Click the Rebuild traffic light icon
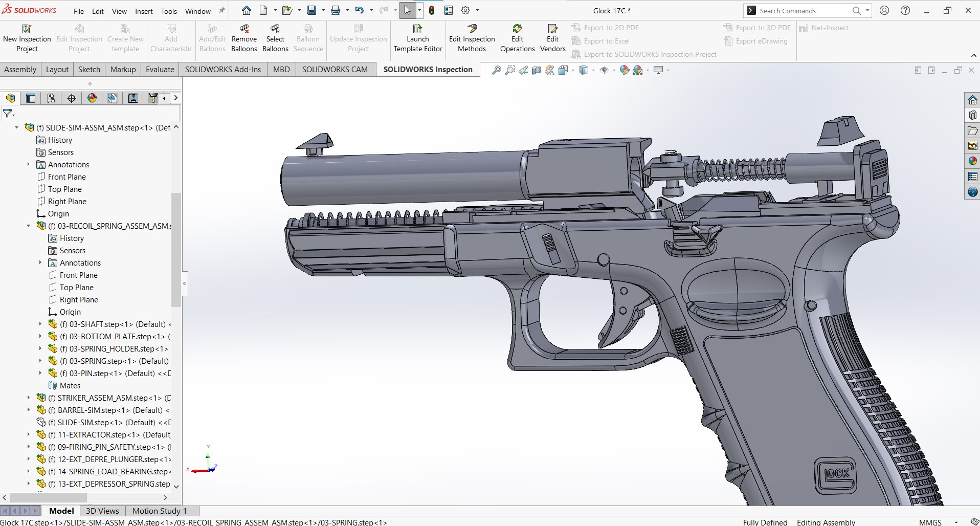Image resolution: width=980 pixels, height=526 pixels. point(432,10)
